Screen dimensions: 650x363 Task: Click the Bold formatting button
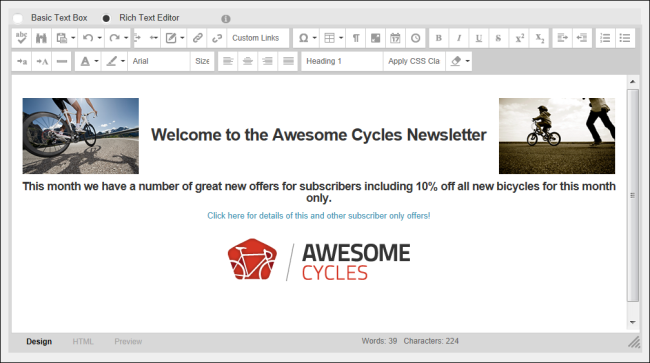click(439, 38)
